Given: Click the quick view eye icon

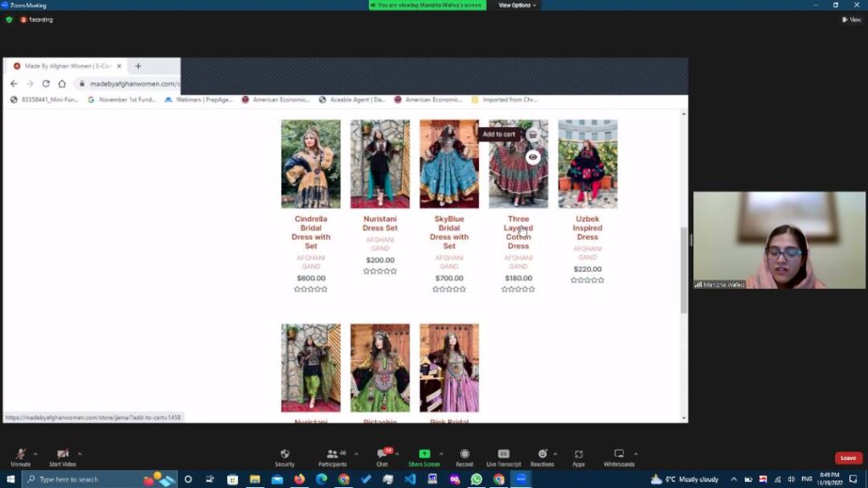Looking at the screenshot, I should pyautogui.click(x=532, y=157).
